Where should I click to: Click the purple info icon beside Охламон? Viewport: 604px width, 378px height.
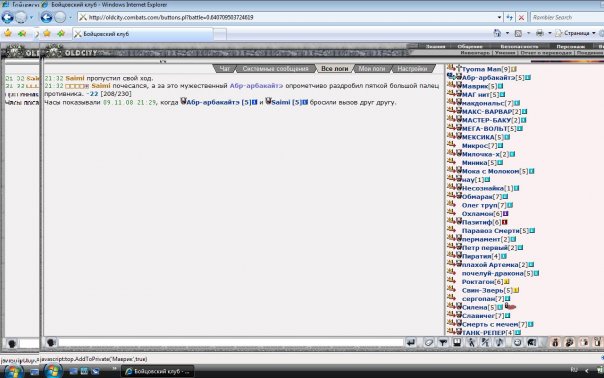[505, 214]
